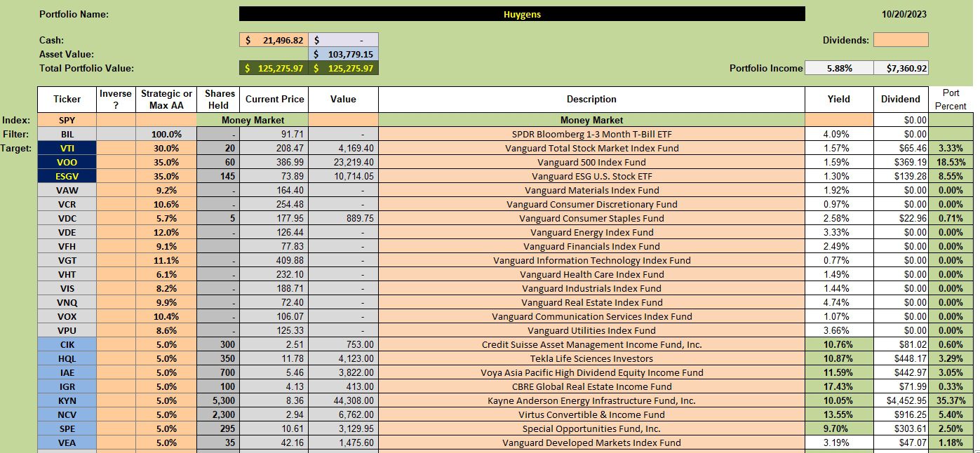Select the CIK ticker cell

coord(67,344)
